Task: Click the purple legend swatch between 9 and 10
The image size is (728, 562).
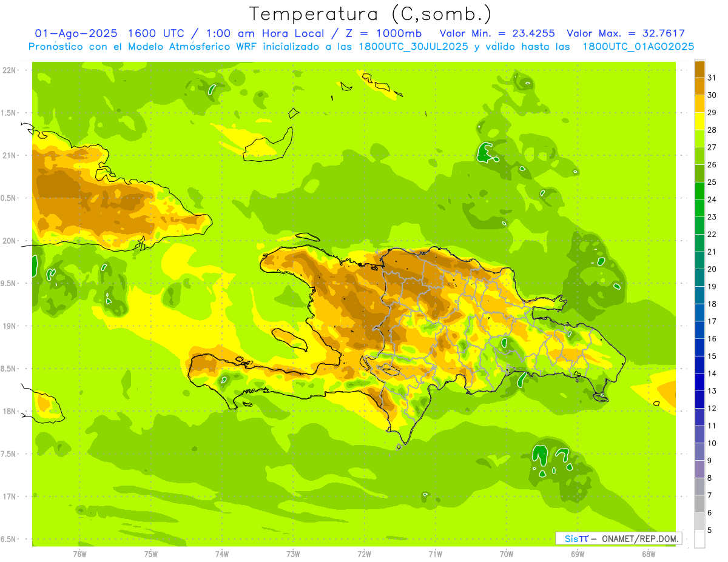Action: tap(699, 452)
